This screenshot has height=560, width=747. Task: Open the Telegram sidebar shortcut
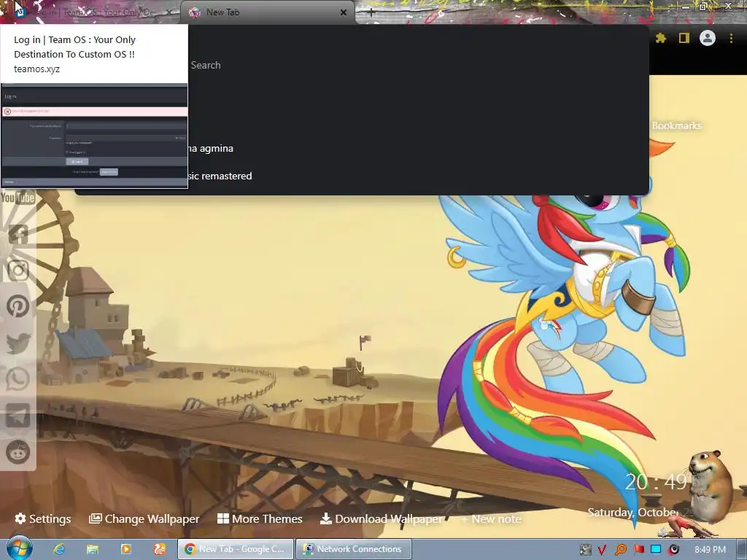[x=18, y=415]
